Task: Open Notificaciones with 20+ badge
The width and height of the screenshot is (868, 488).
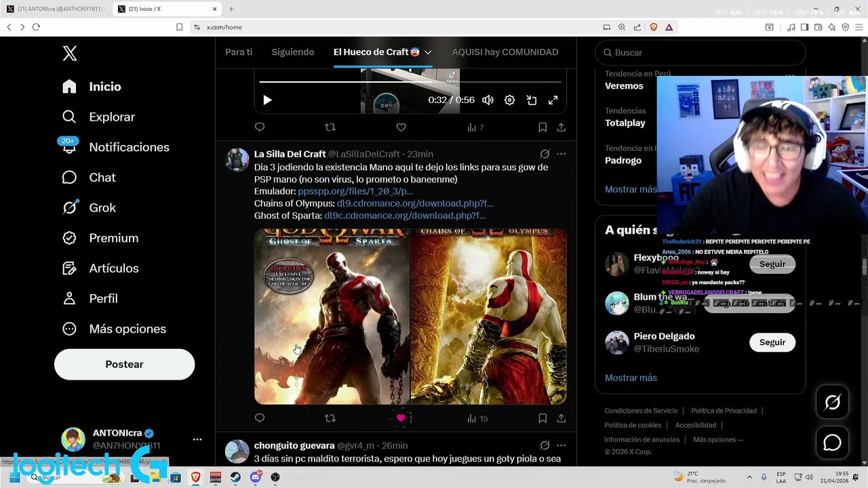Action: (x=115, y=147)
